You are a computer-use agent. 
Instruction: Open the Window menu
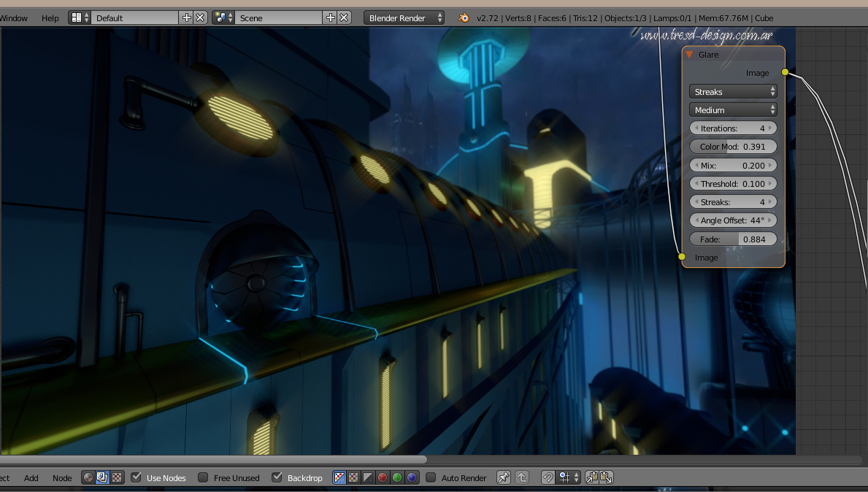14,18
